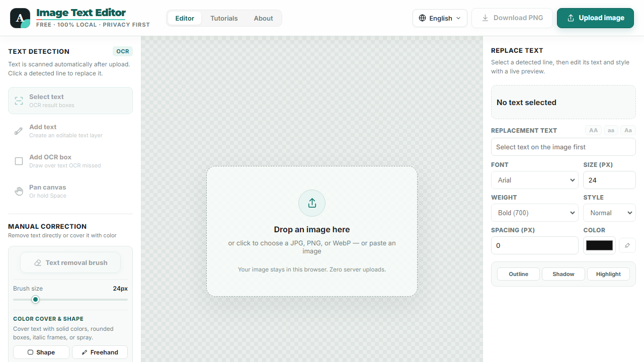Viewport: 644px width, 362px height.
Task: Apply uppercase AA text case
Action: 594,130
